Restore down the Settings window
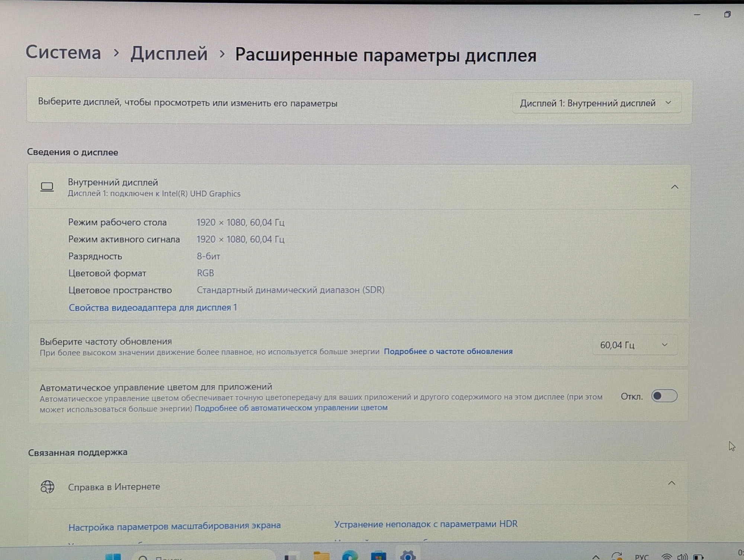 click(727, 15)
